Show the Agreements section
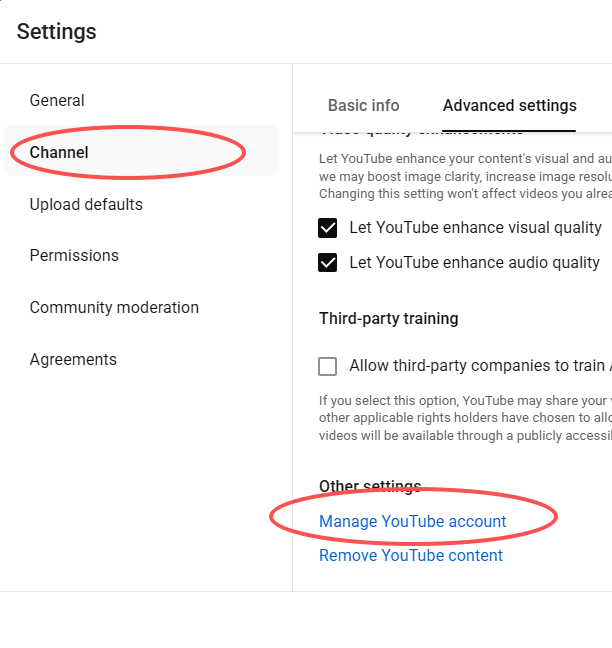Image resolution: width=612 pixels, height=648 pixels. click(73, 360)
